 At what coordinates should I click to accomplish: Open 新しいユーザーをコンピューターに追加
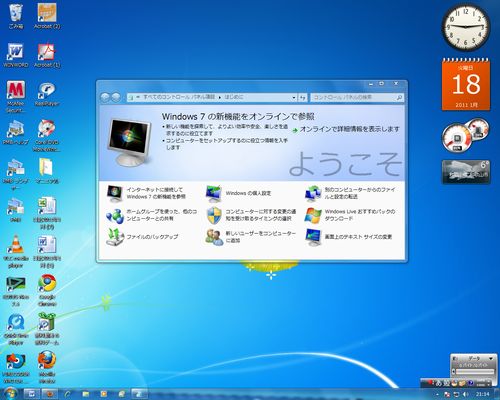pos(251,237)
